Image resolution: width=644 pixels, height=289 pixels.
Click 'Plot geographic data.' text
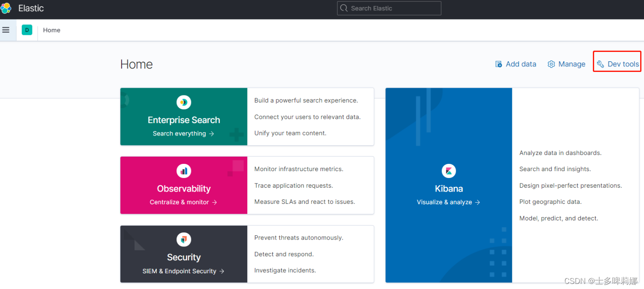(550, 202)
